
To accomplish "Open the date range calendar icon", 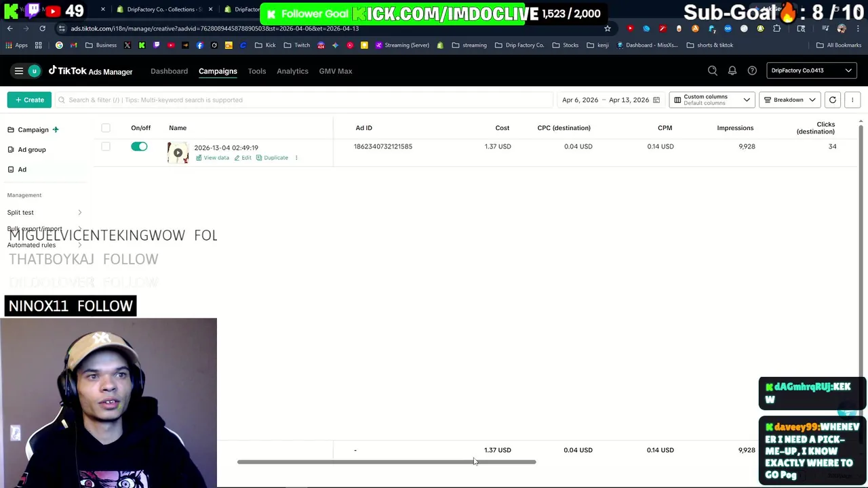I will pos(656,100).
